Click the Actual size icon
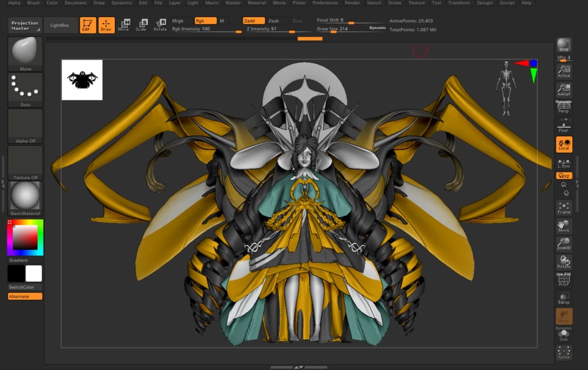Image resolution: width=588 pixels, height=370 pixels. (564, 71)
